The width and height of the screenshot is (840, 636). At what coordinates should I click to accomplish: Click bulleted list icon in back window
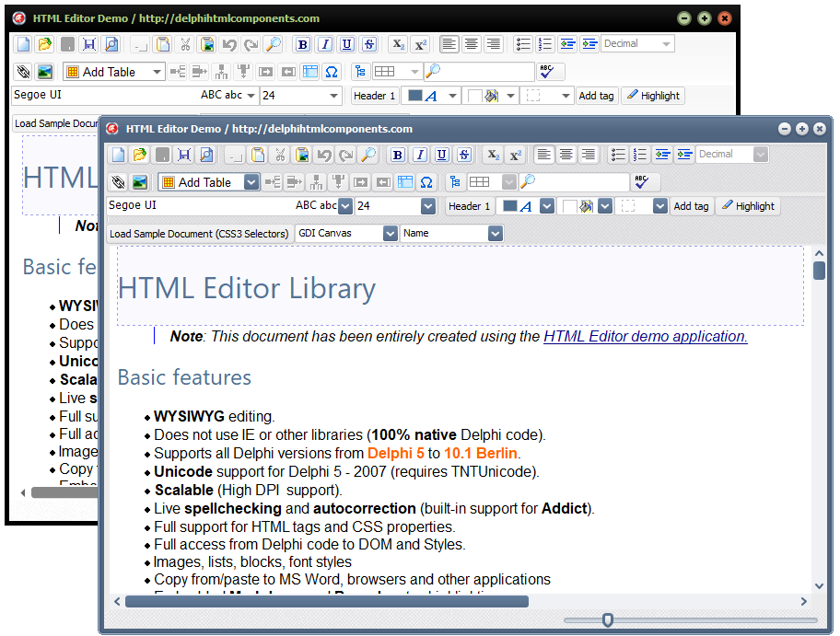click(x=523, y=44)
